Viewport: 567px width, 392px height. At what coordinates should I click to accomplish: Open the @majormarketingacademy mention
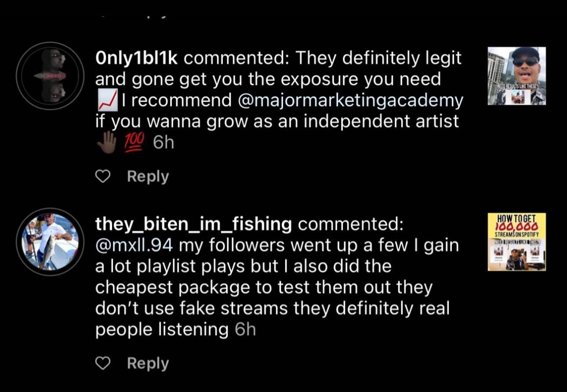pyautogui.click(x=350, y=101)
